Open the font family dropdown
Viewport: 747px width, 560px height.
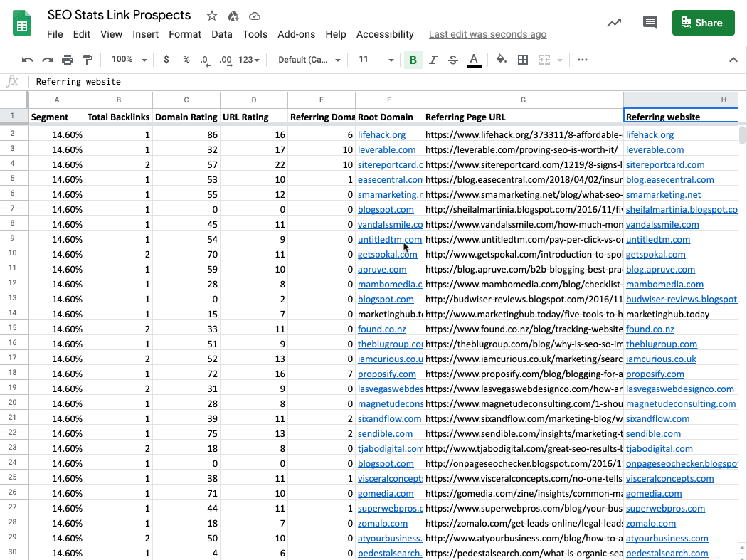click(309, 60)
